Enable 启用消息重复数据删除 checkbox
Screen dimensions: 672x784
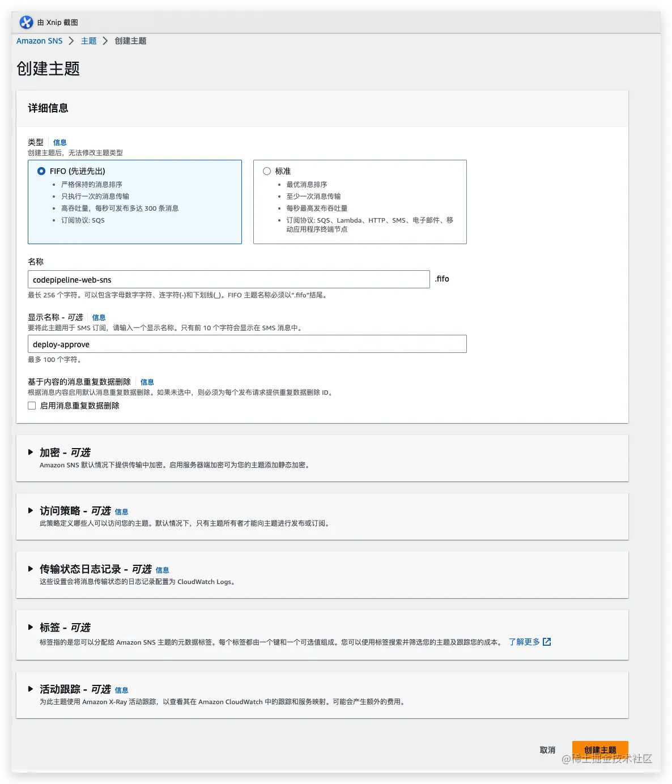coord(32,406)
